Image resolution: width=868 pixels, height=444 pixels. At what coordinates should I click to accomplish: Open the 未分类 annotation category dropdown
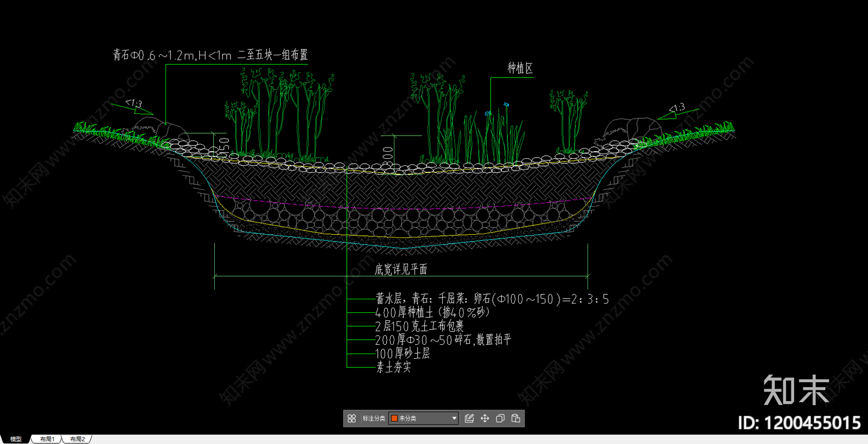coord(424,419)
